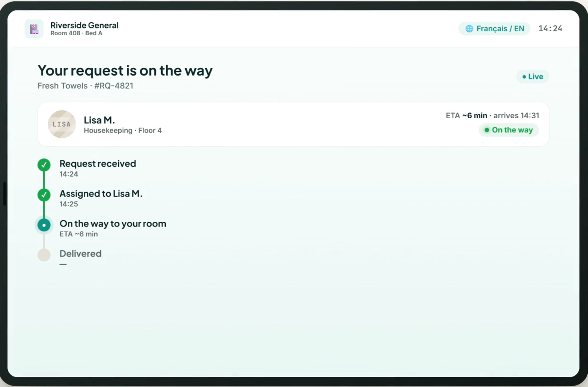Screen dimensions: 588x387
Task: Click the active step marker for On the way
Action: click(x=44, y=225)
